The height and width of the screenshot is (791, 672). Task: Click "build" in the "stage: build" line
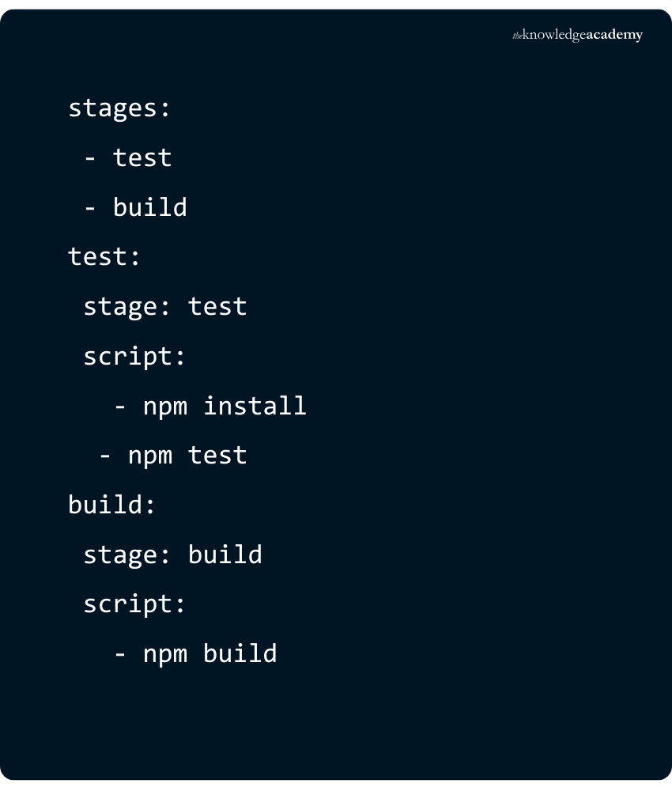[x=225, y=554]
